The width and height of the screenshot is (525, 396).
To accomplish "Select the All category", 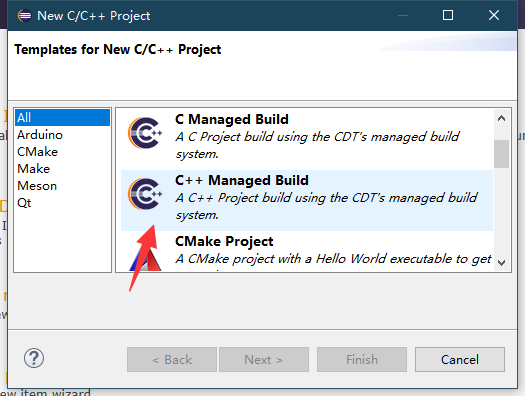I will point(62,117).
